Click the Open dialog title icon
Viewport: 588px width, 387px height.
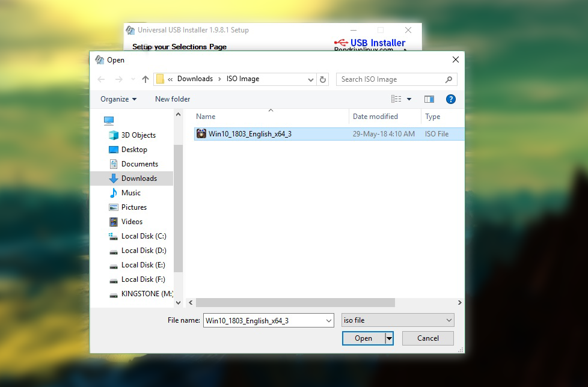tap(99, 60)
